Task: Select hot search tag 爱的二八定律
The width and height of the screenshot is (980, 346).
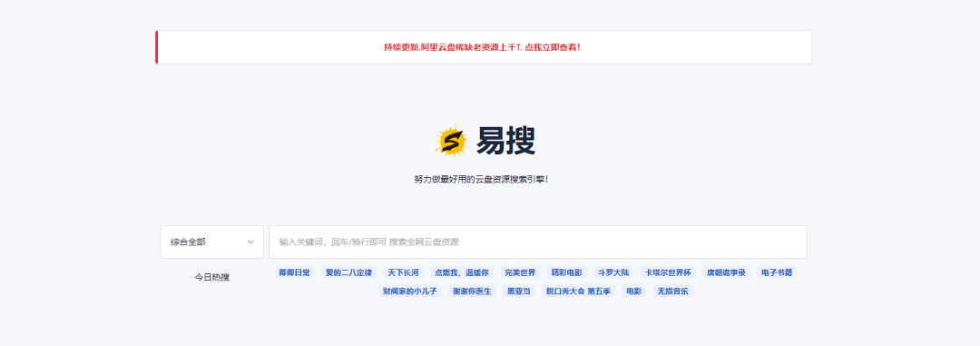Action: click(x=348, y=272)
